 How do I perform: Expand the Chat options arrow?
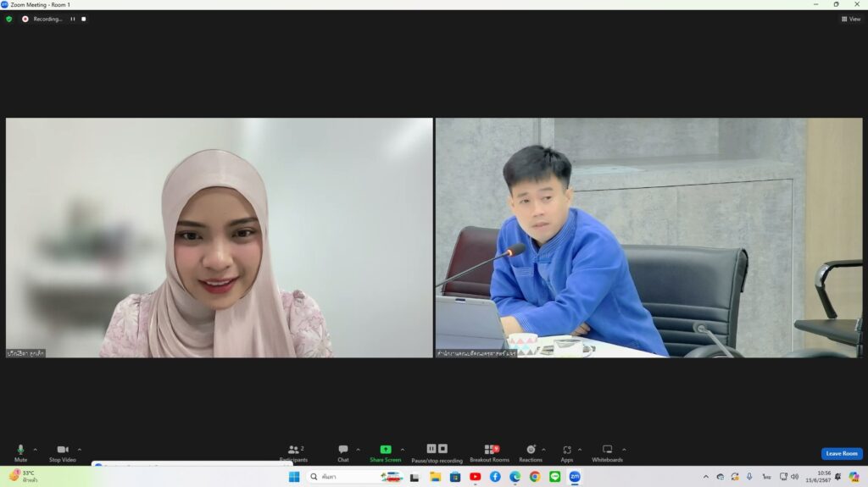(359, 450)
